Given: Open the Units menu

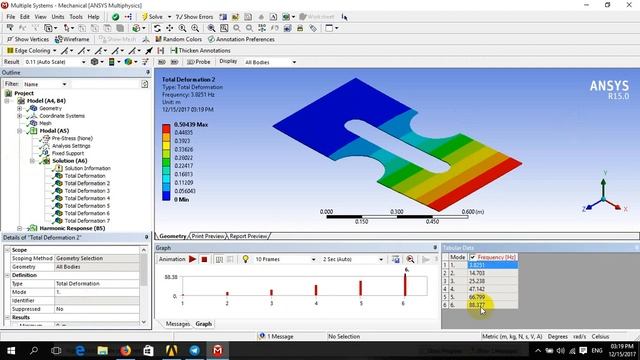Looking at the screenshot, I should pyautogui.click(x=58, y=17).
